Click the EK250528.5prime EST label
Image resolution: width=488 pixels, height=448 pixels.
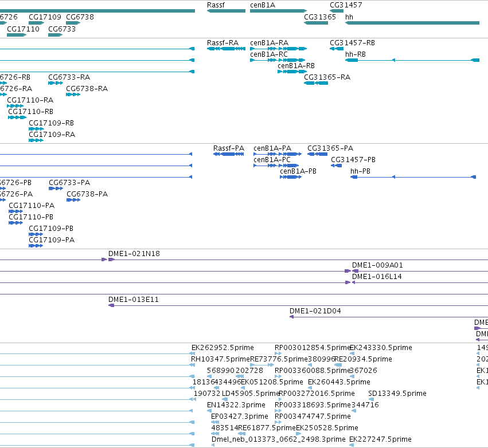[x=327, y=428]
